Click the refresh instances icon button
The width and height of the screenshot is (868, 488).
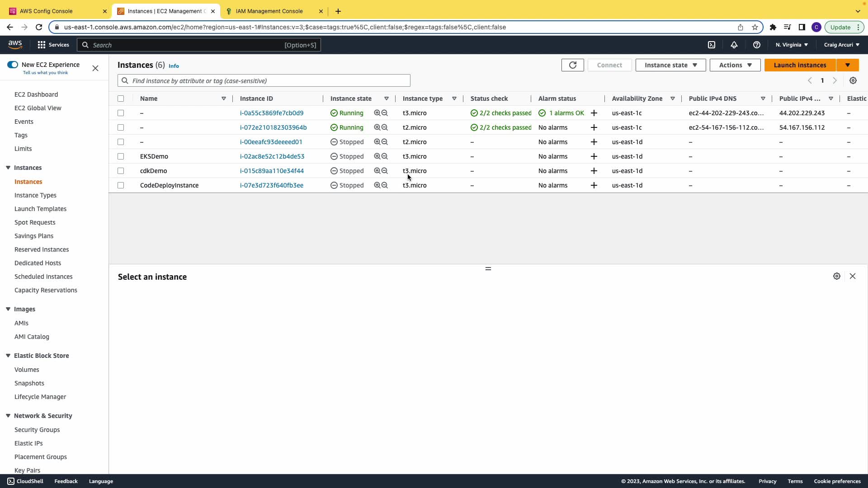(x=572, y=65)
